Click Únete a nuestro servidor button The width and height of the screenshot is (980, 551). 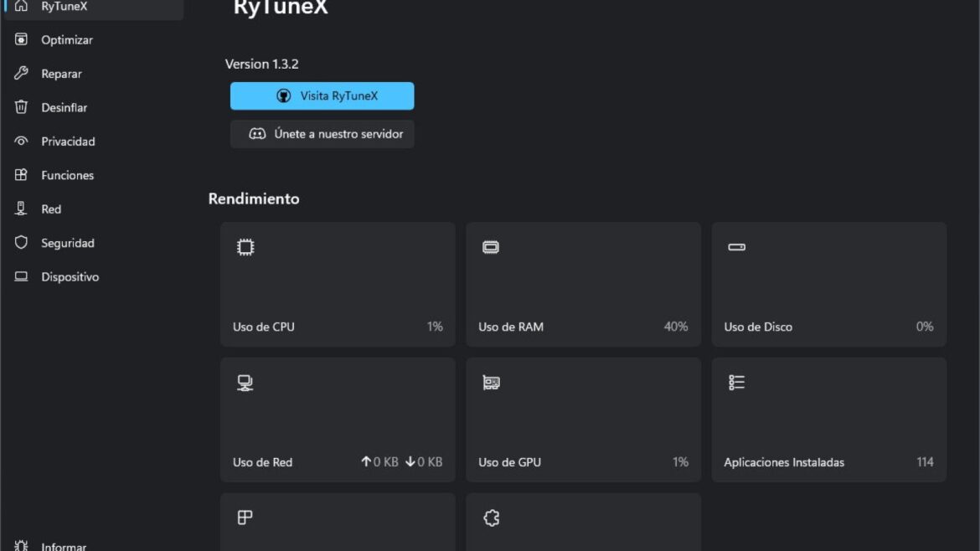tap(322, 134)
